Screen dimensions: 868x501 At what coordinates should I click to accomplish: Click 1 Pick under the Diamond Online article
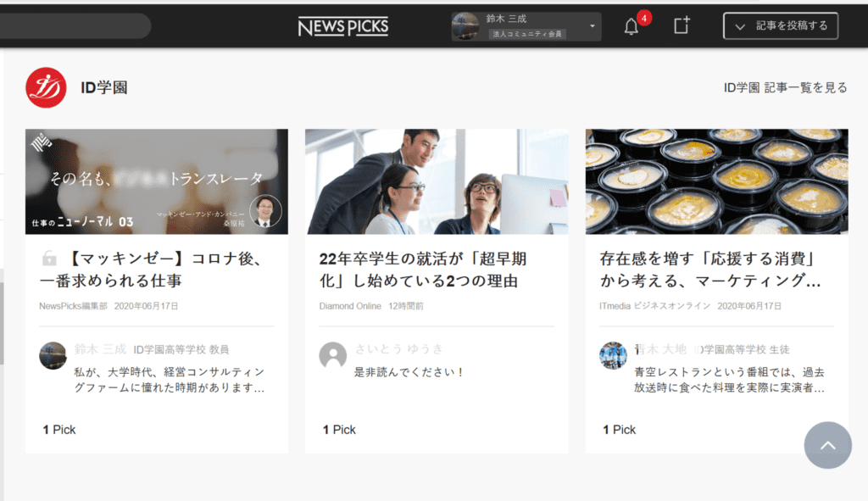coord(339,430)
